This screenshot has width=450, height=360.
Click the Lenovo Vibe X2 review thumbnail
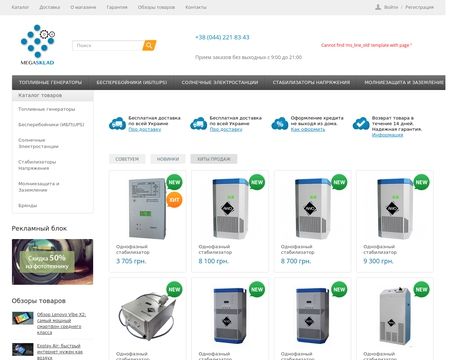coord(23,318)
